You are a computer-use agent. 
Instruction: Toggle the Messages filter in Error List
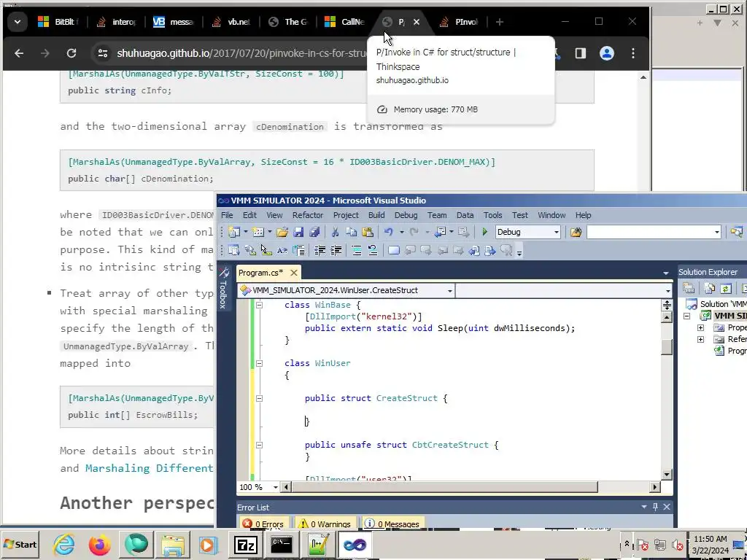pyautogui.click(x=392, y=524)
